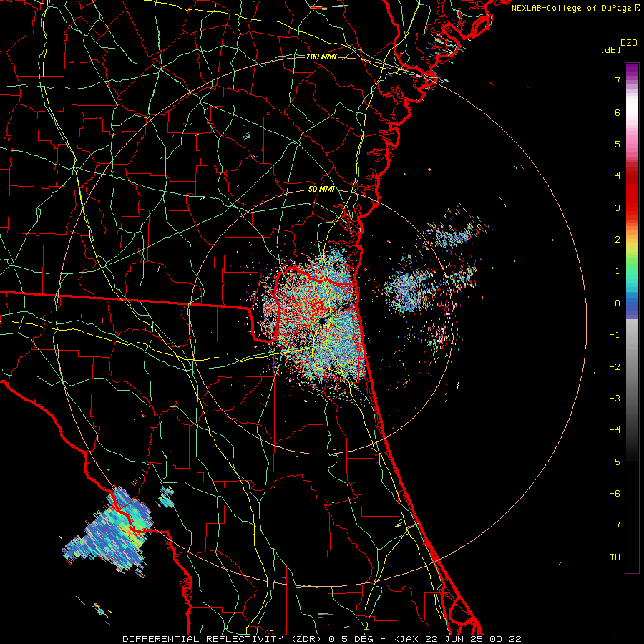Viewport: 644px width, 644px height.
Task: Pick the purple top of the ZDR color bar
Action: coord(632,71)
